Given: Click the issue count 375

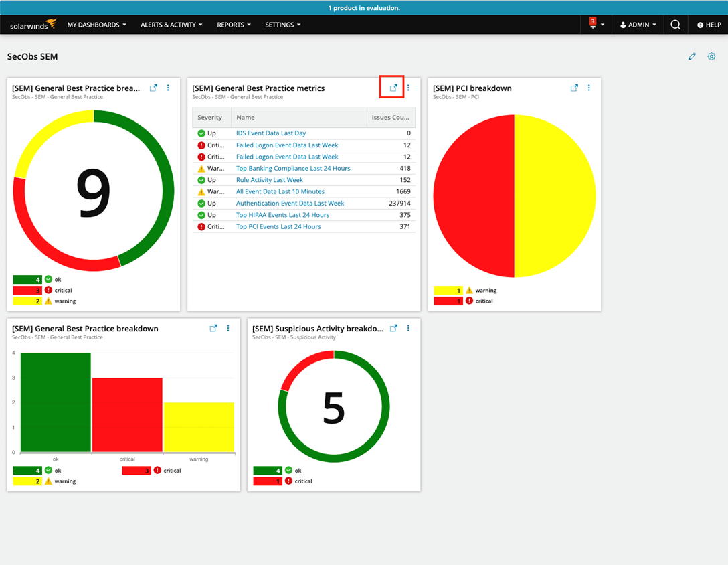Looking at the screenshot, I should [405, 215].
